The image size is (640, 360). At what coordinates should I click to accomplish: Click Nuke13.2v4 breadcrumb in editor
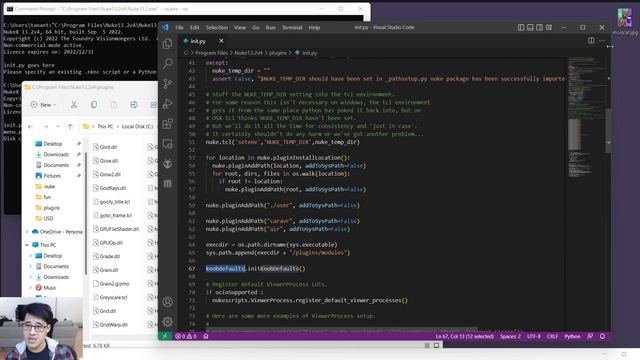[x=248, y=53]
